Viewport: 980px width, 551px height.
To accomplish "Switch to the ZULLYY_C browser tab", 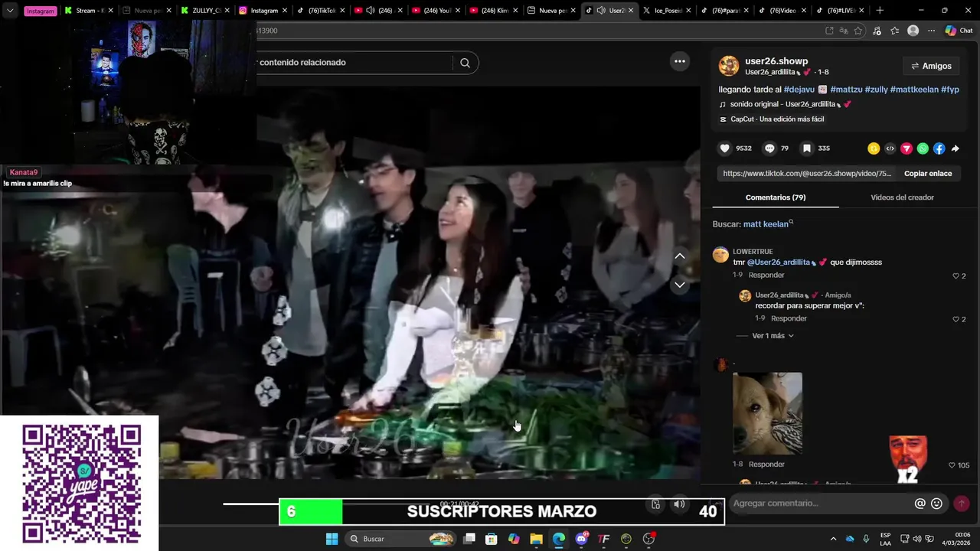I will coord(204,11).
